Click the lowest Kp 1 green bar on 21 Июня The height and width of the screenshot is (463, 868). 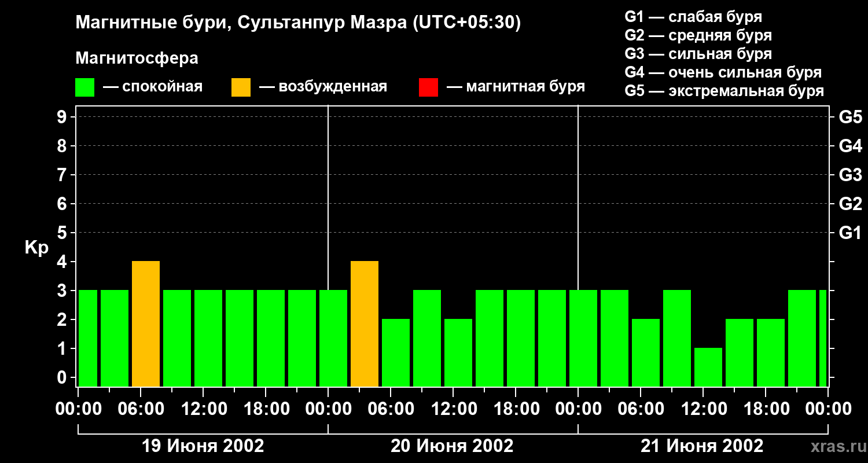(x=708, y=368)
